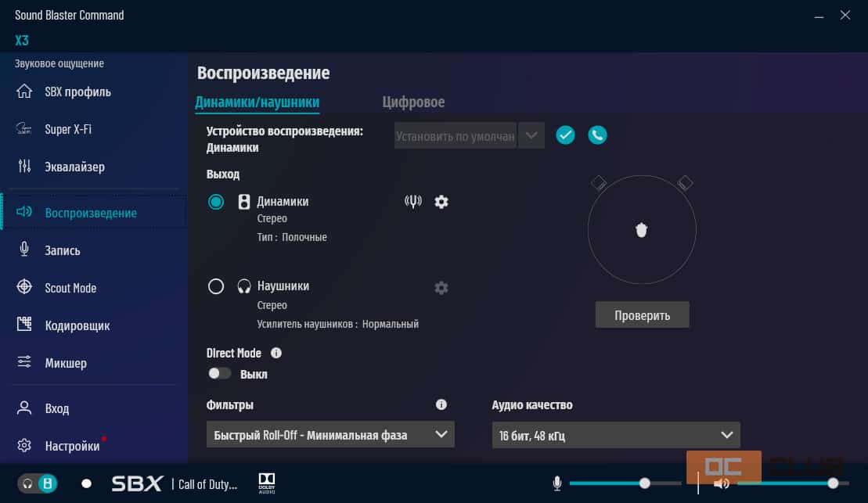Open Динамики settings gear icon

pos(441,202)
